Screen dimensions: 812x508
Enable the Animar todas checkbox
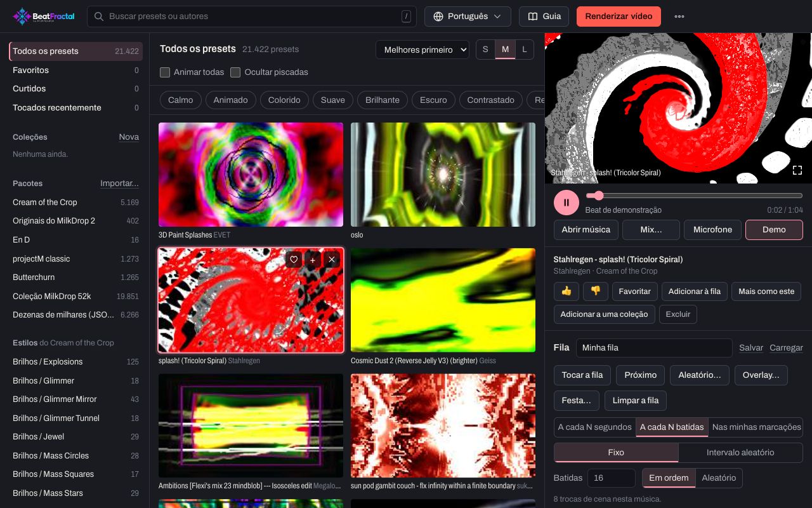pos(165,72)
